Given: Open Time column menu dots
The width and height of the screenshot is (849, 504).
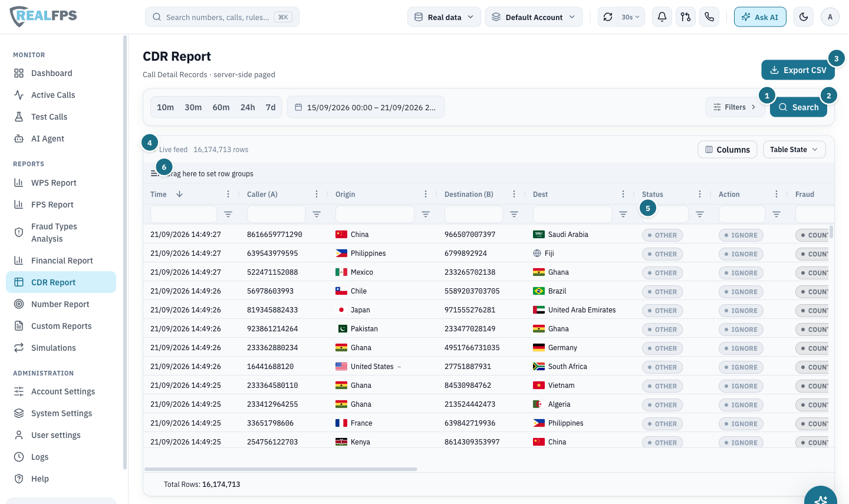Looking at the screenshot, I should click(x=228, y=194).
